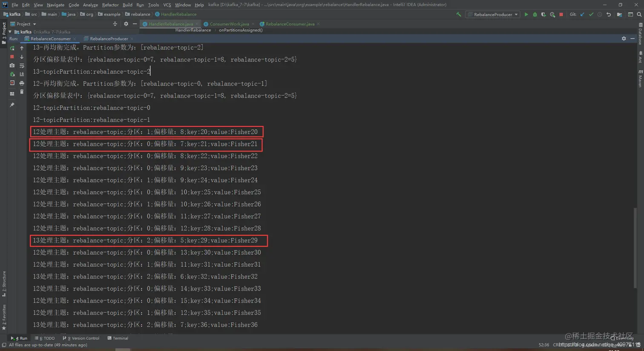Image resolution: width=644 pixels, height=351 pixels.
Task: Print the console output
Action: point(22,83)
